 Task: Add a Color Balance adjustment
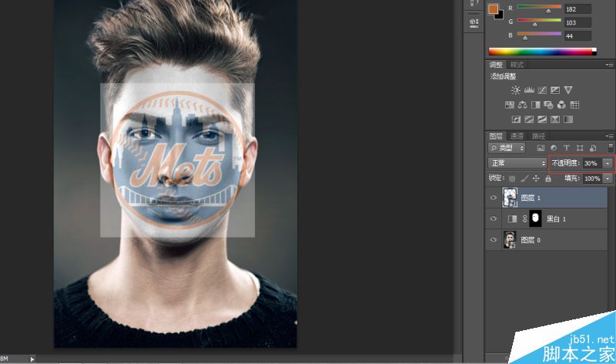tap(523, 105)
